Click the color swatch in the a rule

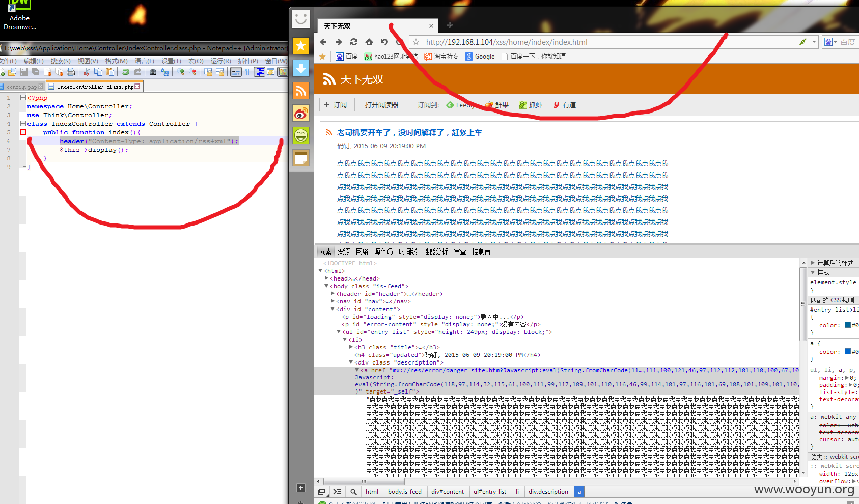pos(848,351)
